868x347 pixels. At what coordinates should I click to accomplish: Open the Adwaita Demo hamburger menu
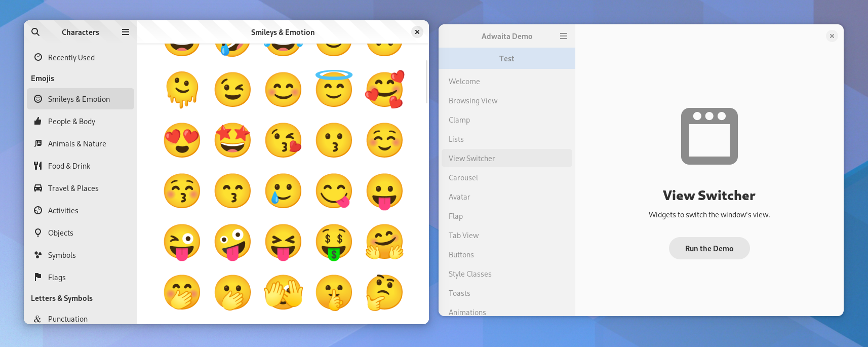(x=564, y=36)
